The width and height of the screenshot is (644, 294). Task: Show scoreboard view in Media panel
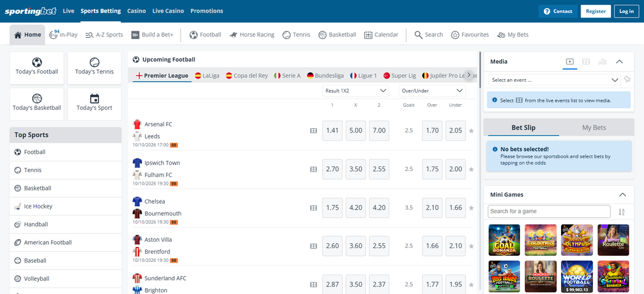[x=586, y=62]
